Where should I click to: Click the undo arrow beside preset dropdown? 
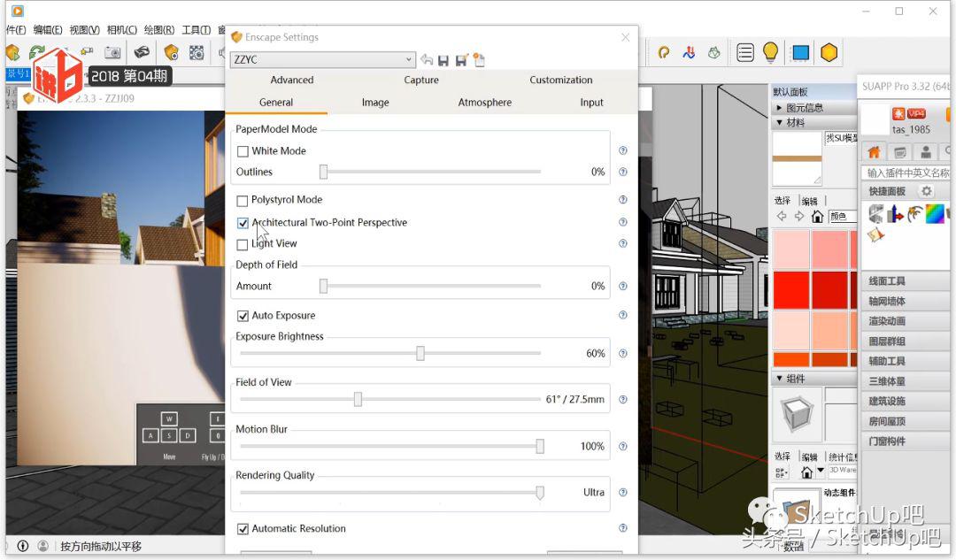click(x=427, y=60)
